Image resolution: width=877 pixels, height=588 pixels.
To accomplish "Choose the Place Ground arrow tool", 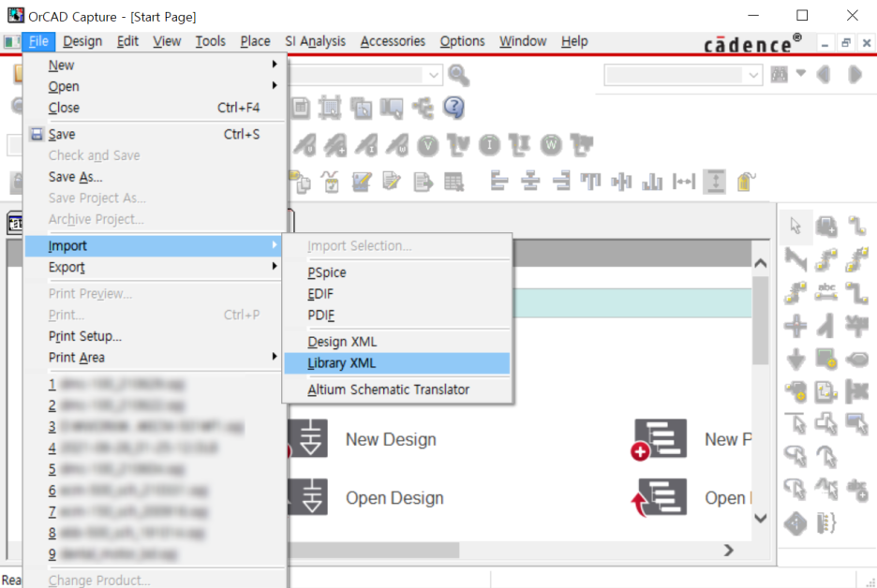I will 795,360.
